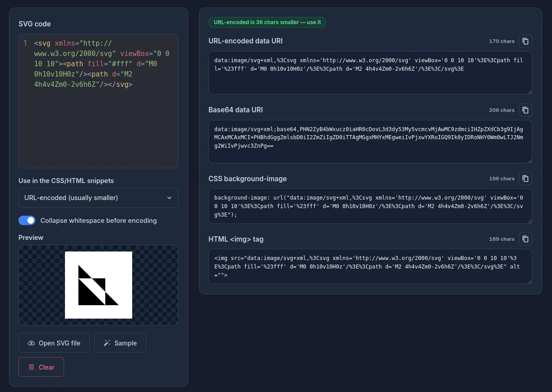Image resolution: width=552 pixels, height=392 pixels.
Task: Copy the HTML img tag snippet
Action: tap(526, 239)
